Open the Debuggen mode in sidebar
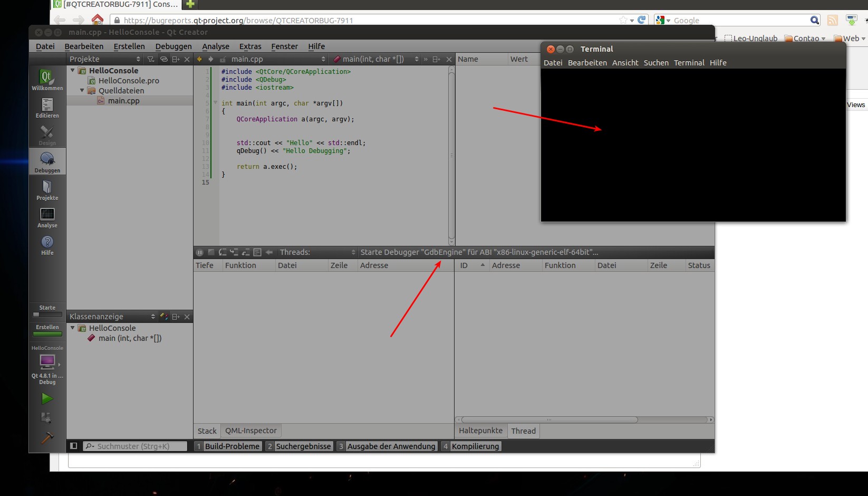 click(47, 162)
